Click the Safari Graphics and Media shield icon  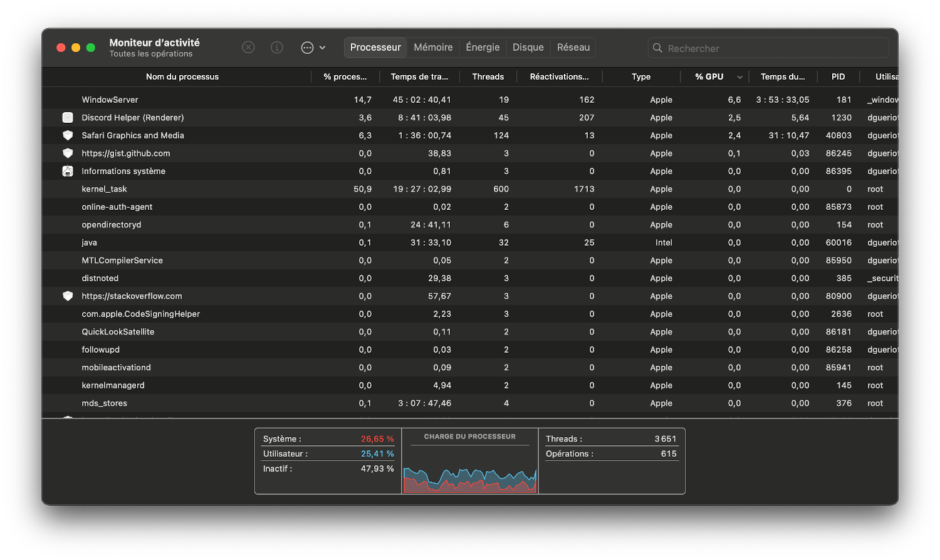coord(68,135)
